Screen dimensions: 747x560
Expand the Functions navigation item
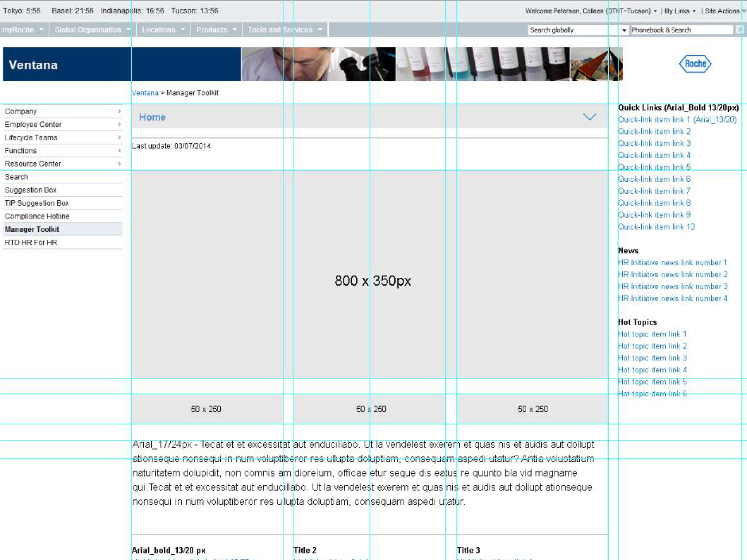pos(62,150)
